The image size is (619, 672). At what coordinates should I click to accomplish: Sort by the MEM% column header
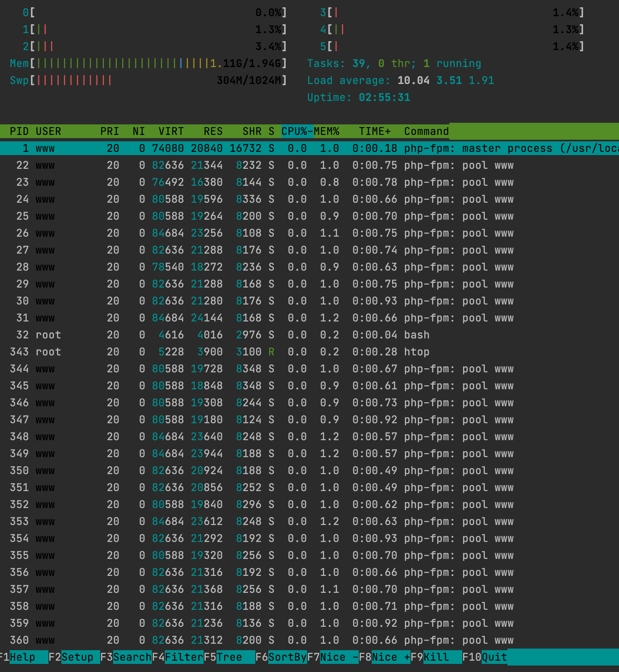pos(326,131)
